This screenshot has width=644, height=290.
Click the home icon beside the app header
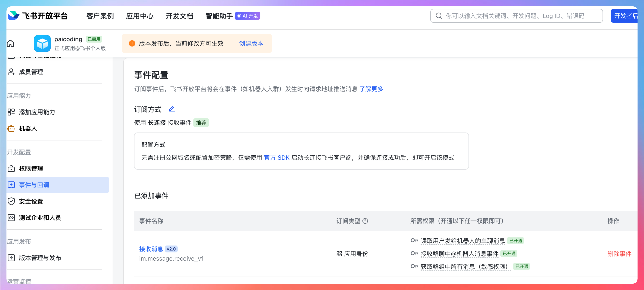11,44
